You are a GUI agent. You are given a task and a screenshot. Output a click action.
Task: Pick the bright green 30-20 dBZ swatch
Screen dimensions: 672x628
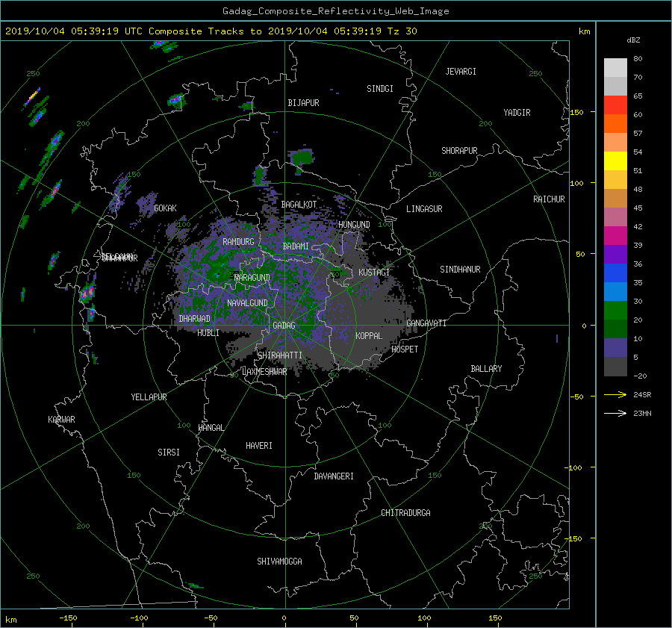click(615, 310)
